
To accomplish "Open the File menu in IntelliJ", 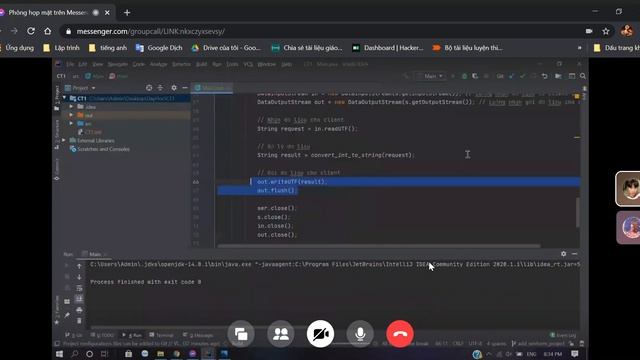I will pos(70,64).
